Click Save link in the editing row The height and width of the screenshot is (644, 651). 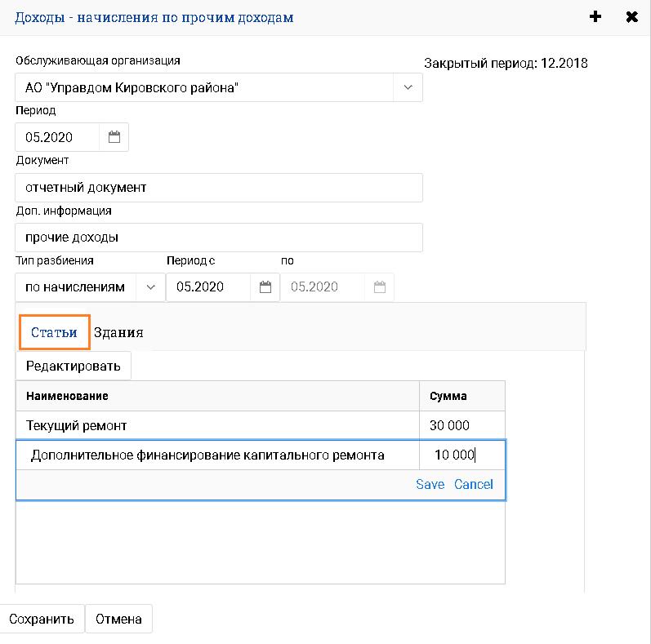pyautogui.click(x=430, y=484)
